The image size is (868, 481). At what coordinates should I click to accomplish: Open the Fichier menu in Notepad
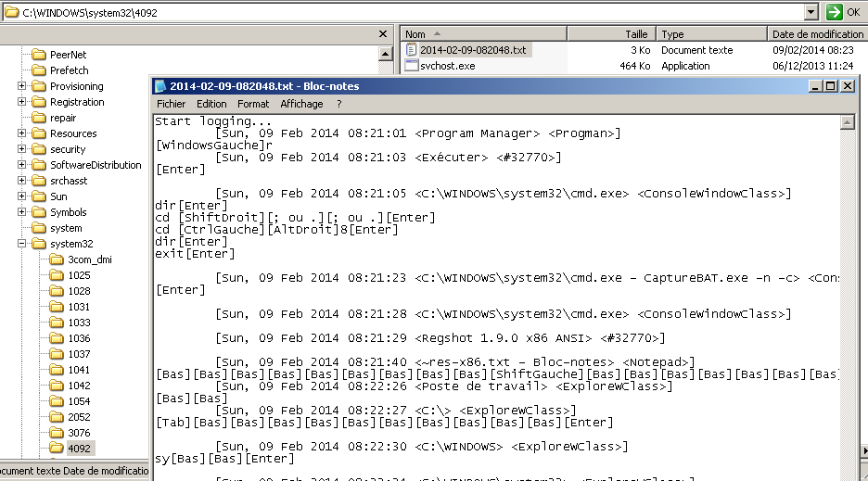coord(171,104)
